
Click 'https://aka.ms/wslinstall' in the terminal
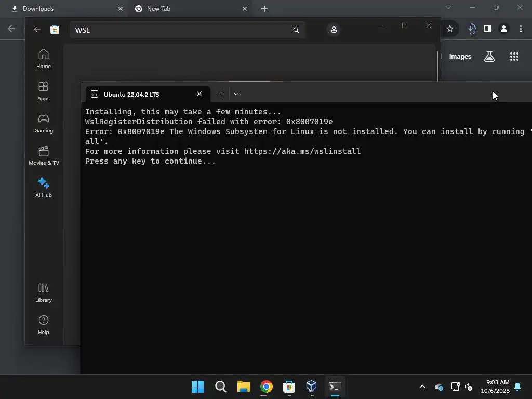(302, 151)
